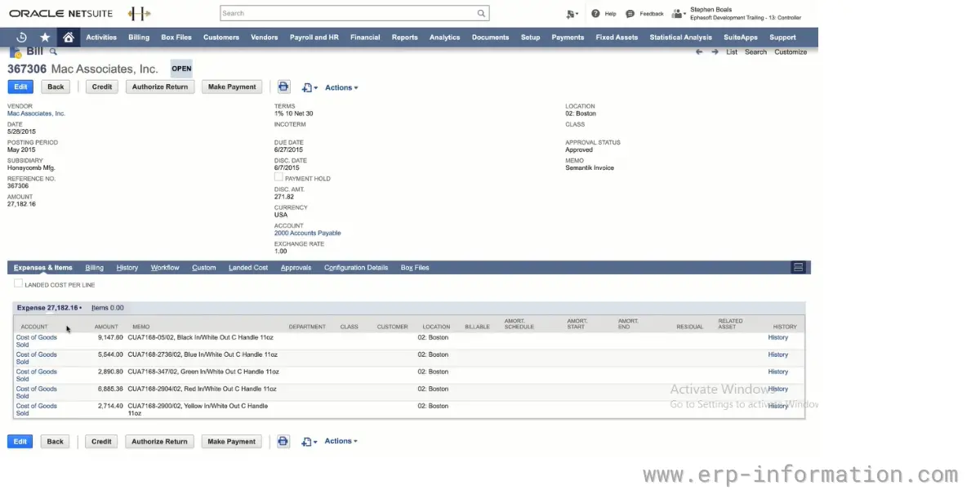This screenshot has height=490, width=980.
Task: Select the Items 0.00 sublist tab
Action: coord(108,308)
